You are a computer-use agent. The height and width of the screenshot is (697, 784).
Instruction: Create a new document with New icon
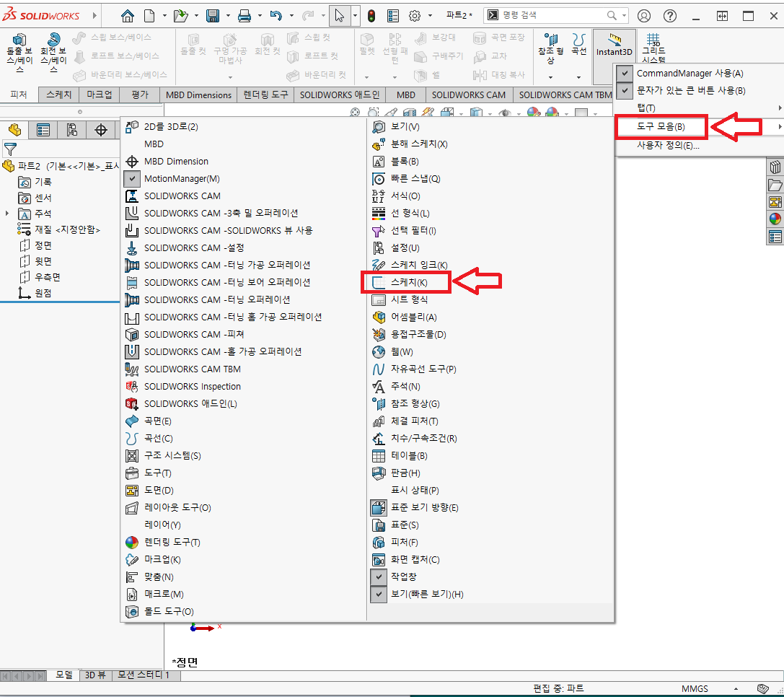coord(149,16)
